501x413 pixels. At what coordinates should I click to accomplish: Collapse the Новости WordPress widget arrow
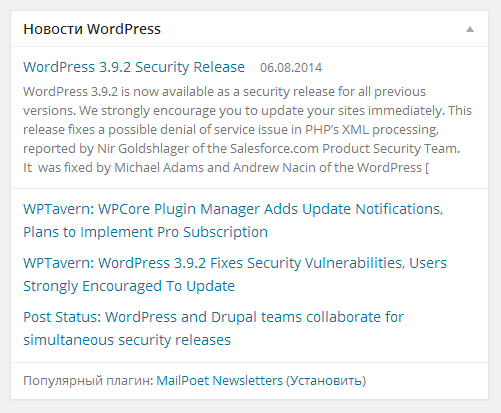[470, 29]
